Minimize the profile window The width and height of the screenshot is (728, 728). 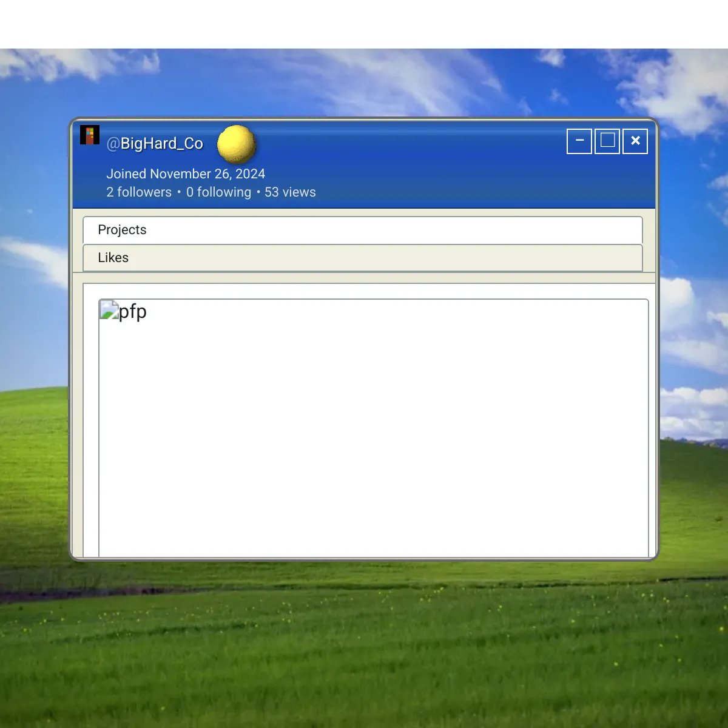[x=579, y=141]
